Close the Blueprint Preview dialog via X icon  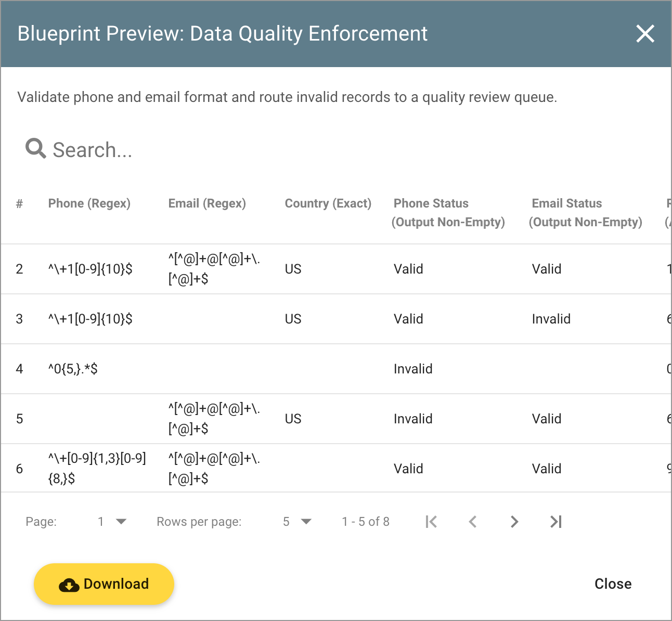click(x=645, y=34)
